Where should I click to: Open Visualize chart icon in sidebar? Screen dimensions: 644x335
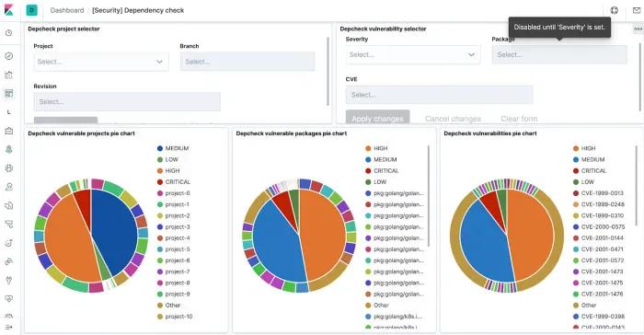coord(8,75)
